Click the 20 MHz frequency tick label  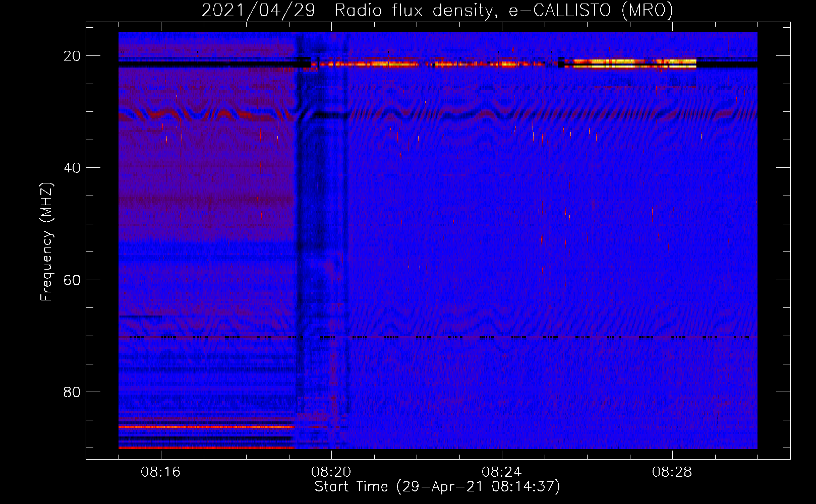click(x=72, y=56)
